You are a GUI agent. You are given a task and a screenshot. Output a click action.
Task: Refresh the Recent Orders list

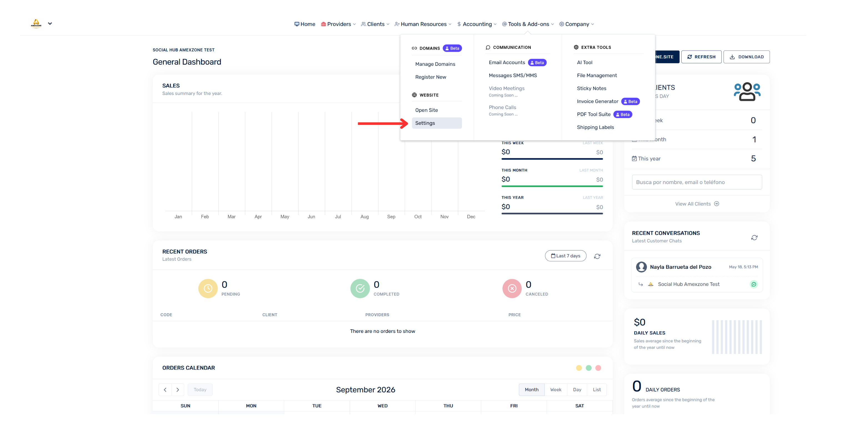597,256
